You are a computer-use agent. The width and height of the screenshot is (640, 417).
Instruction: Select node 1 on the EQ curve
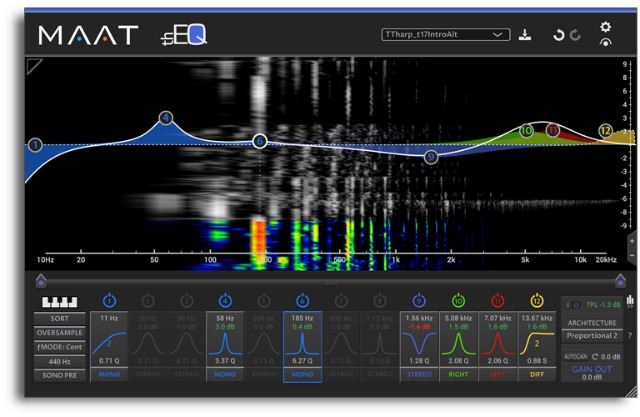coord(36,145)
